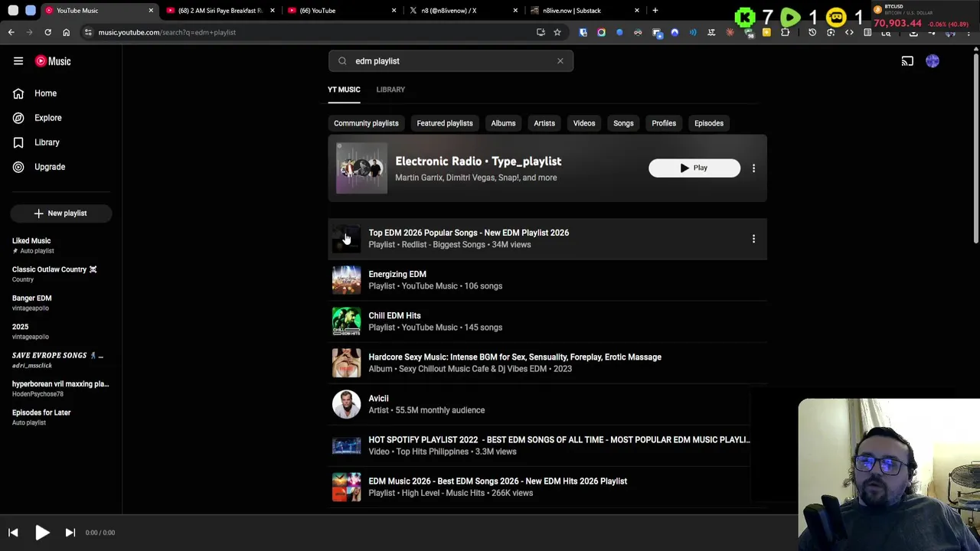Filter by Videos chip
The image size is (980, 551).
pos(584,123)
